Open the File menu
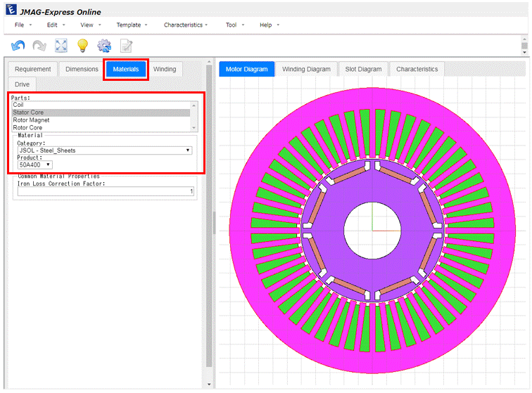Image resolution: width=532 pixels, height=393 pixels. pyautogui.click(x=22, y=25)
